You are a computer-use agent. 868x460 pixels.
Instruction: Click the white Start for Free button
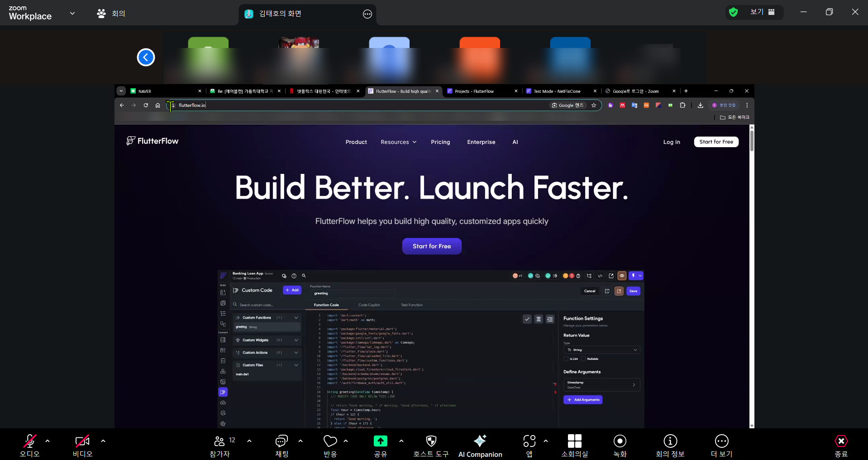click(716, 142)
